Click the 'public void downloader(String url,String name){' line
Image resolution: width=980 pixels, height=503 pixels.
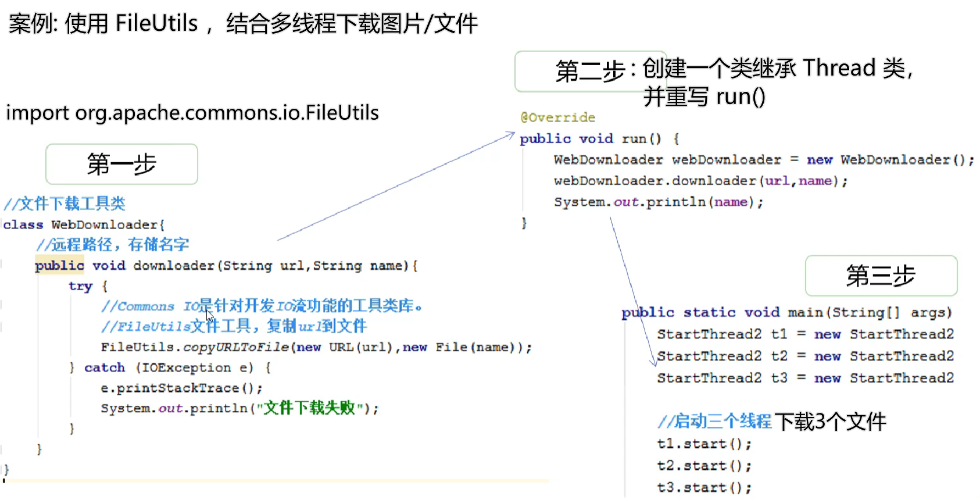[226, 266]
